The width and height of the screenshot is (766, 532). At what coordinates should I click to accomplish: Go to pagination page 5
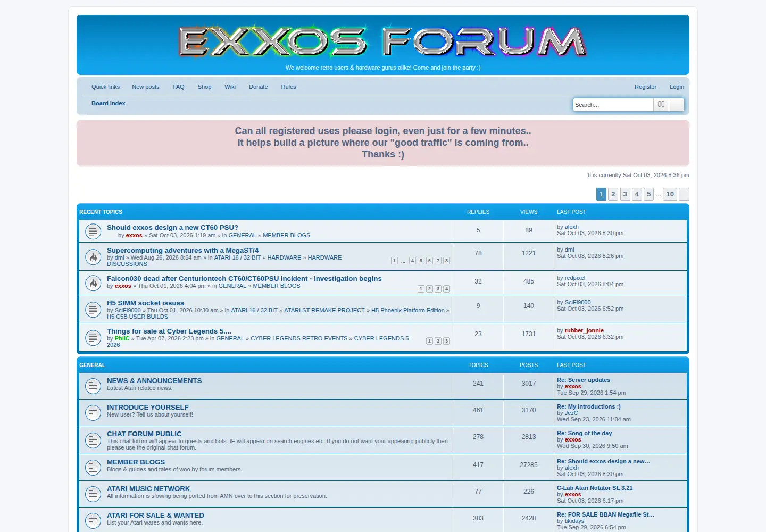tap(648, 194)
